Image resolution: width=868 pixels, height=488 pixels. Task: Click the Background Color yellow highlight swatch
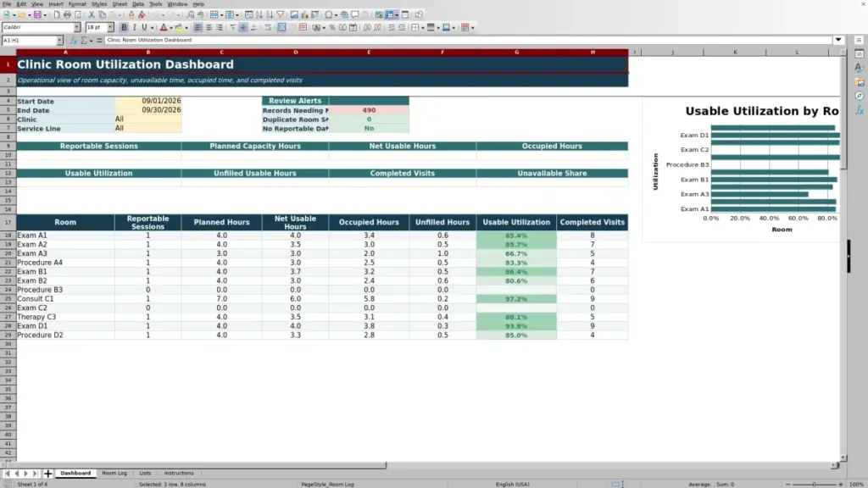click(x=179, y=28)
